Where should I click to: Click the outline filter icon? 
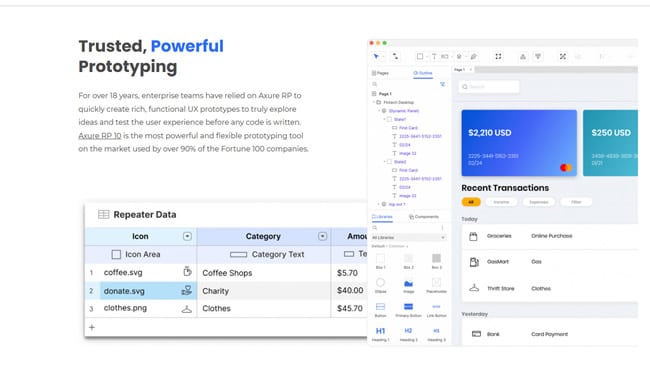point(442,84)
